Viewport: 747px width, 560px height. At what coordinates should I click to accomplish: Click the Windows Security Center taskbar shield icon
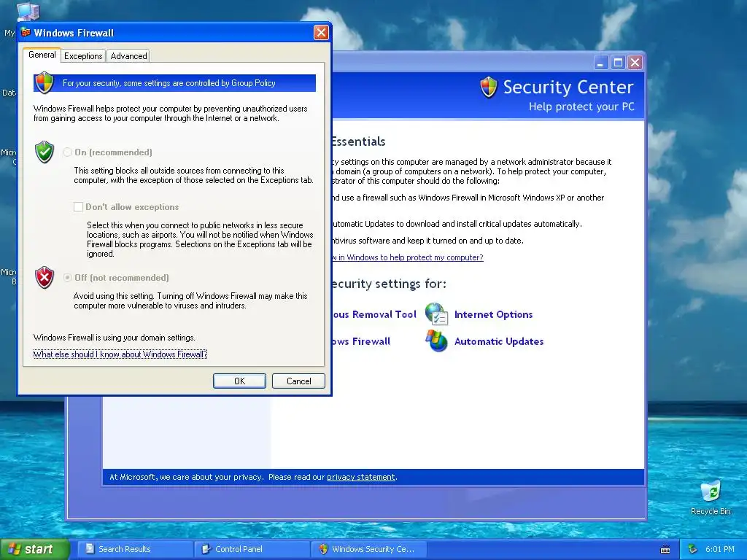[323, 549]
